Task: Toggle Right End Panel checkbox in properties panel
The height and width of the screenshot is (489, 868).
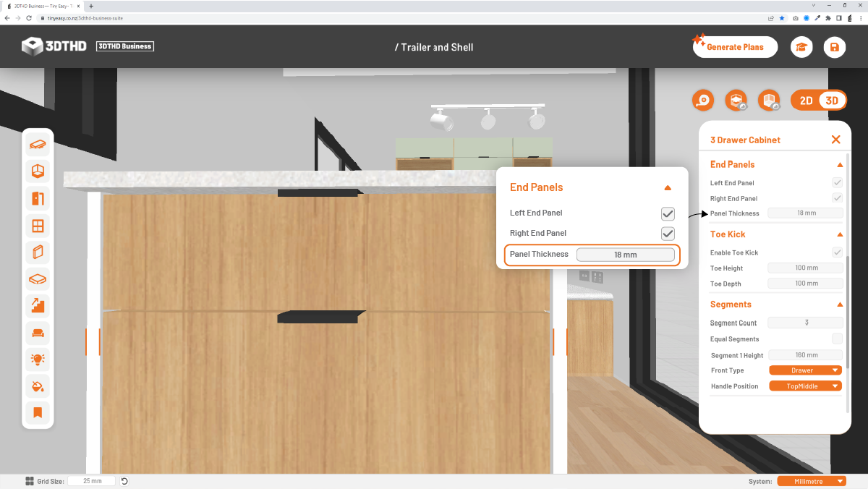Action: pos(838,198)
